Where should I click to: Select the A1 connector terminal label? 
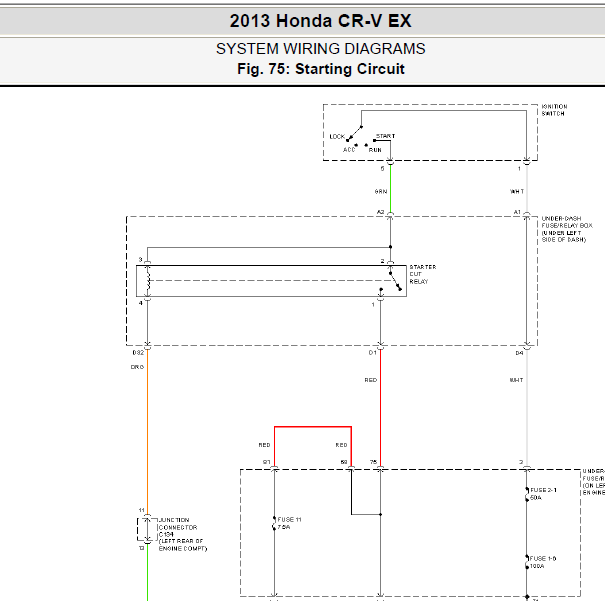pos(517,212)
